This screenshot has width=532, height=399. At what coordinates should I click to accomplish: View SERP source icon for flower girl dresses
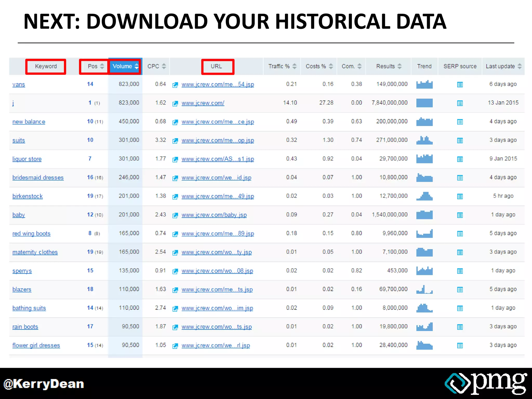click(x=460, y=346)
